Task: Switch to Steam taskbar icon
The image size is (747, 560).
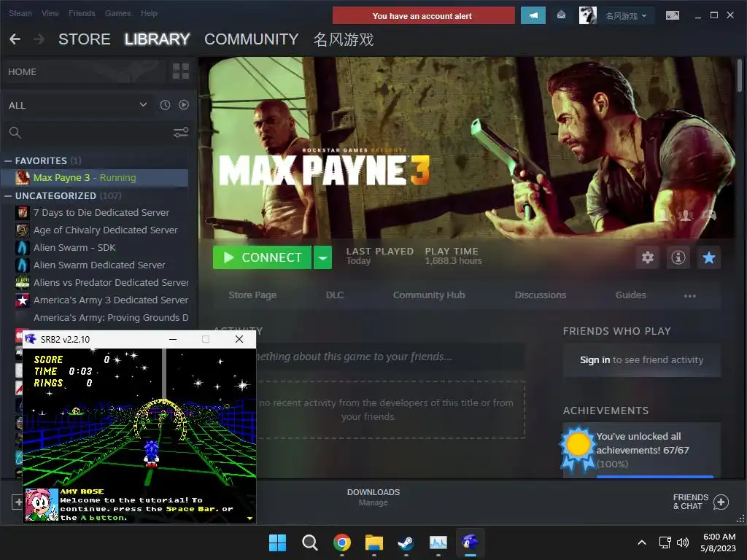Action: 406,542
